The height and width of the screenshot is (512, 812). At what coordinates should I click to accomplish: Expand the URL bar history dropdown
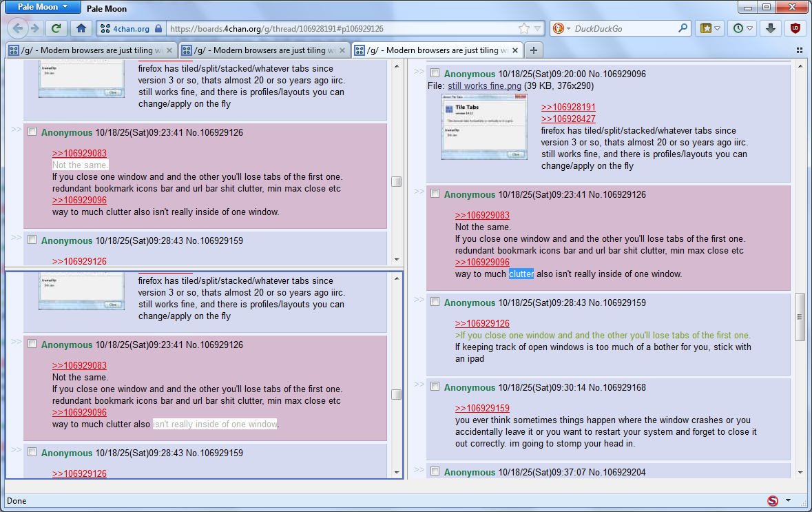pos(538,28)
